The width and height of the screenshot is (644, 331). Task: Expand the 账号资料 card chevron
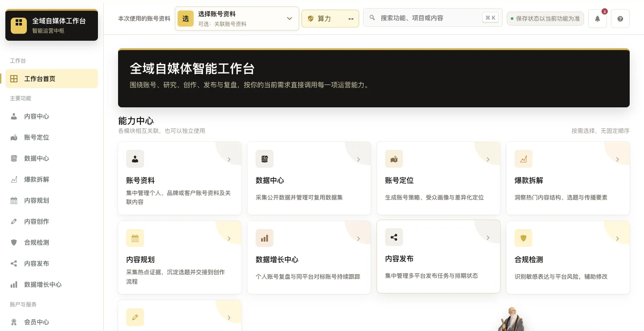(x=229, y=160)
